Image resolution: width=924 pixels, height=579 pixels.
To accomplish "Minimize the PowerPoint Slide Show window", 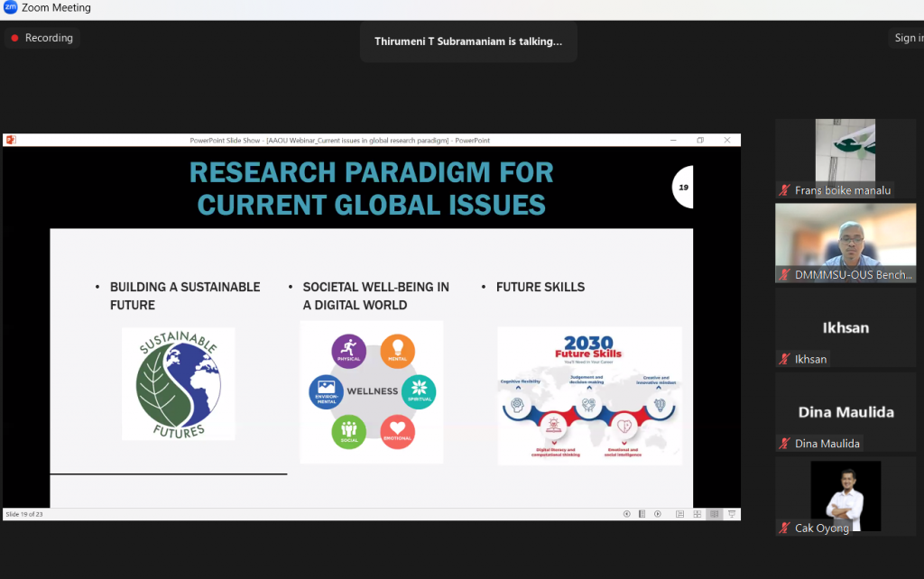I will pos(673,140).
